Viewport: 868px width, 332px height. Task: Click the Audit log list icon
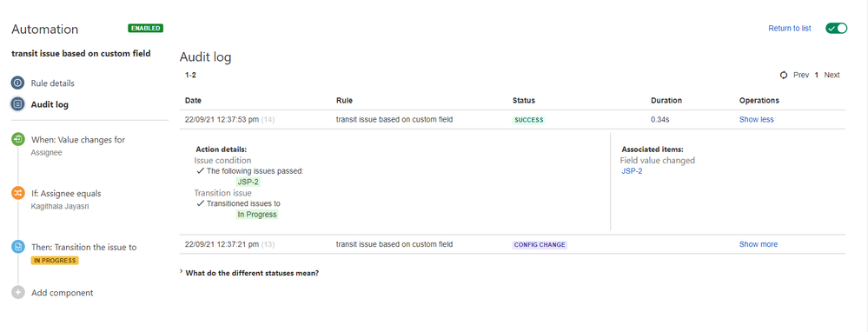click(x=17, y=104)
